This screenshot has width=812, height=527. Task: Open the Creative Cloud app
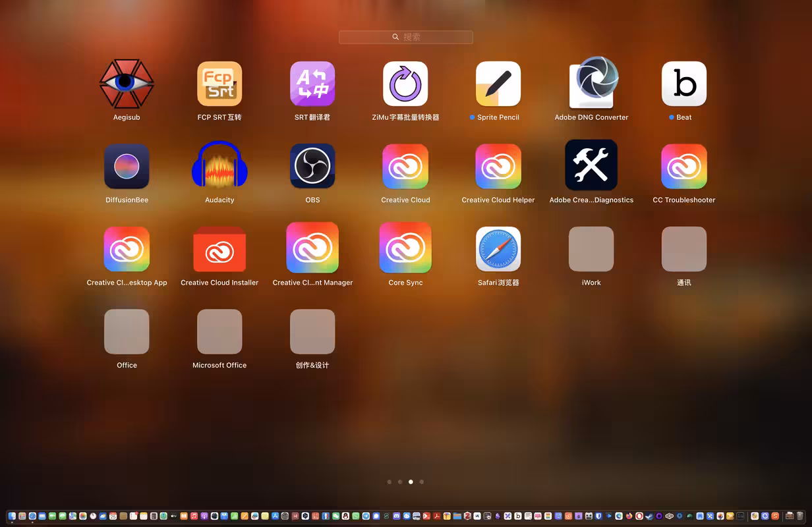coord(405,166)
